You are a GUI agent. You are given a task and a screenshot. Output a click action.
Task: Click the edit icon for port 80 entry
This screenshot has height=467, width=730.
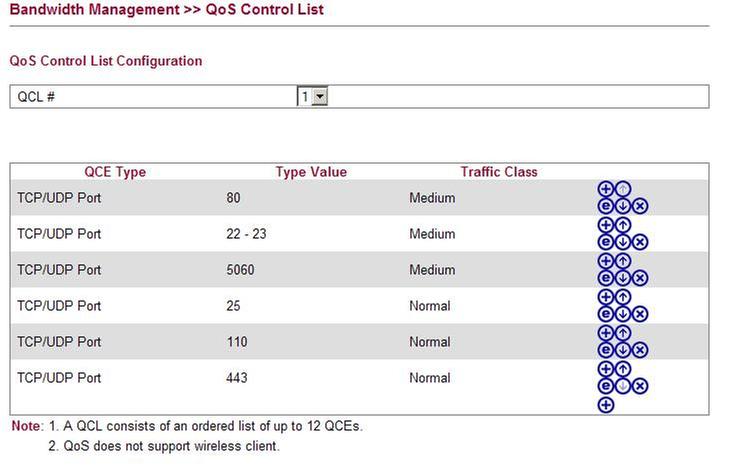(605, 206)
